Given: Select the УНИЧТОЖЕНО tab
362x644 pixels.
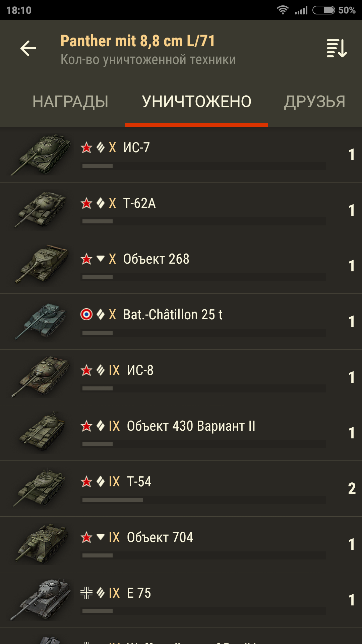Looking at the screenshot, I should pyautogui.click(x=196, y=102).
